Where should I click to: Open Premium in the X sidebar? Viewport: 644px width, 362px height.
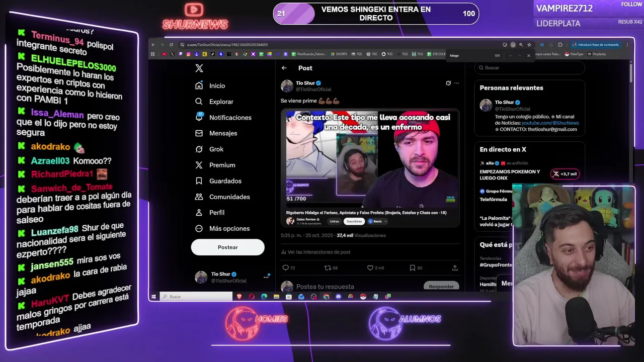click(215, 165)
